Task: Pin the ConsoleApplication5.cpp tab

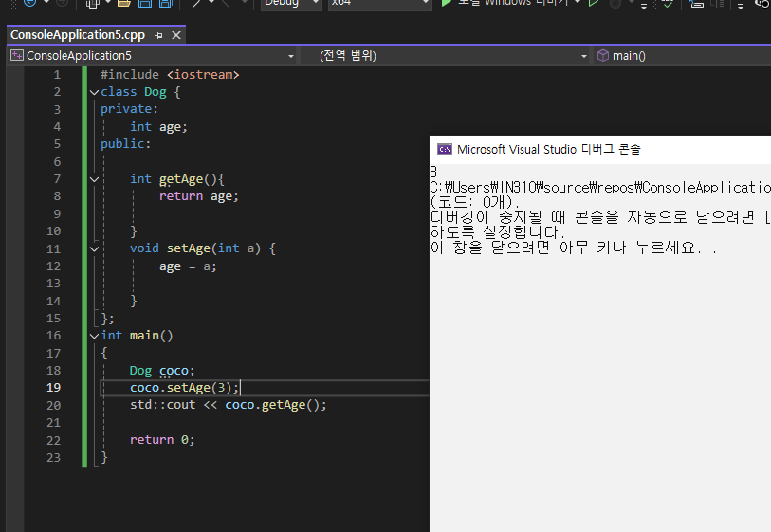Action: pyautogui.click(x=158, y=35)
